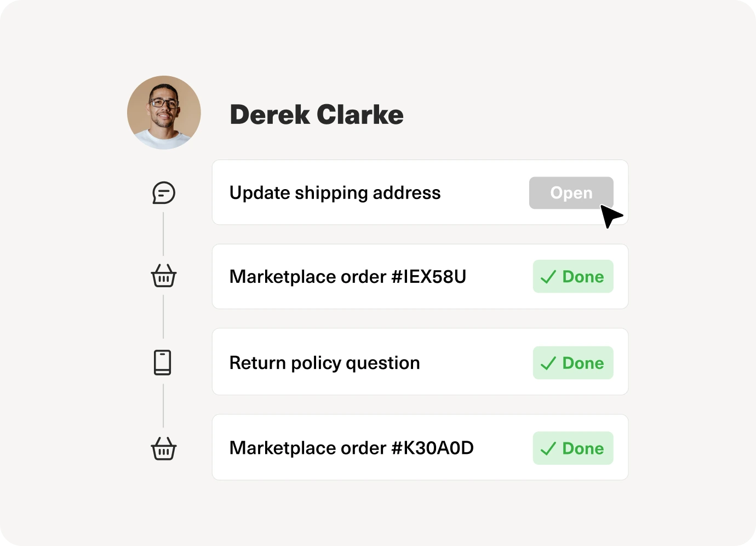The image size is (756, 546).
Task: Select basket icon beside order #K30A0D
Action: coord(163,448)
